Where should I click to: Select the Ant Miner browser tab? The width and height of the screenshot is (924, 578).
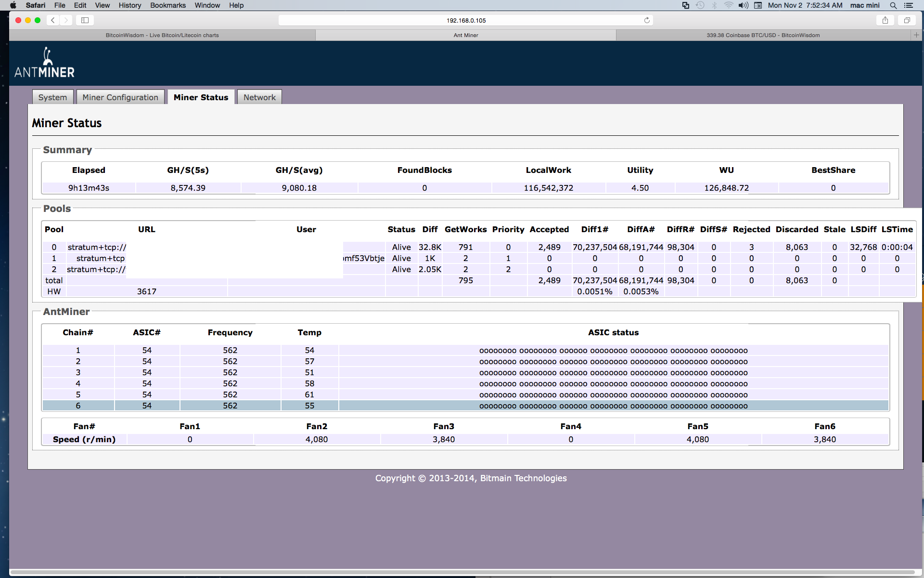(x=466, y=35)
